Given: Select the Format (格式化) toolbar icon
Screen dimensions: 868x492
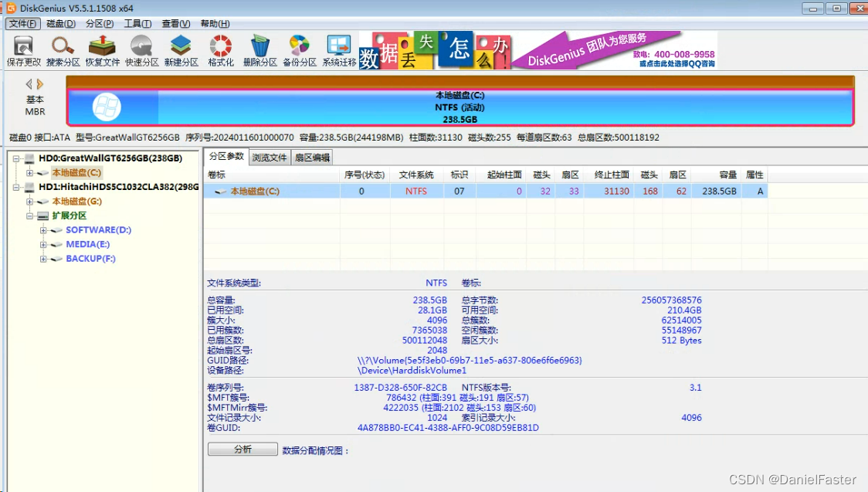Looking at the screenshot, I should [x=221, y=51].
